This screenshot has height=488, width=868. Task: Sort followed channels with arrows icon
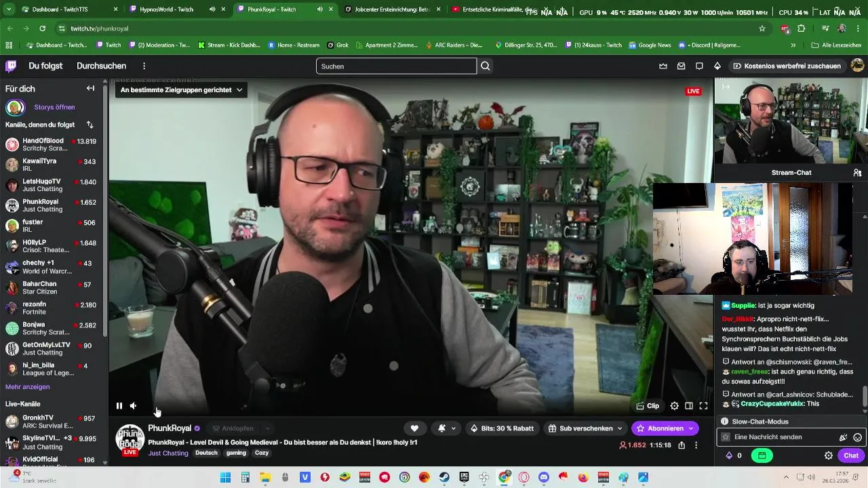90,125
